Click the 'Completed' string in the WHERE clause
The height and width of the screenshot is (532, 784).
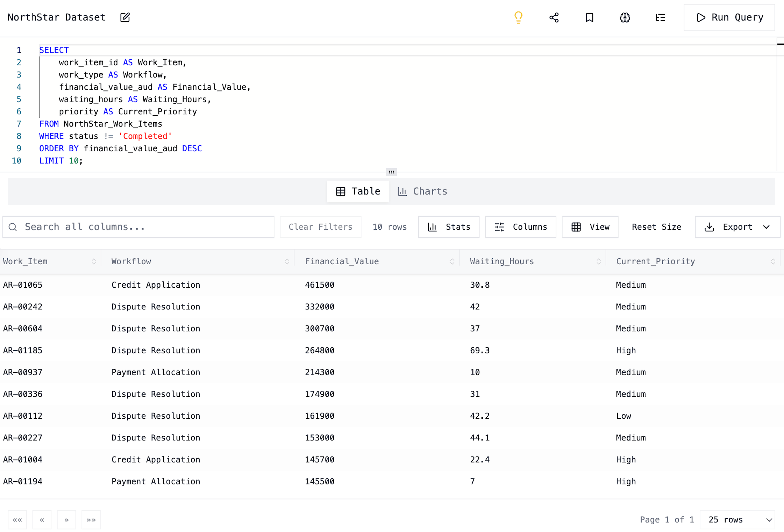coord(145,136)
